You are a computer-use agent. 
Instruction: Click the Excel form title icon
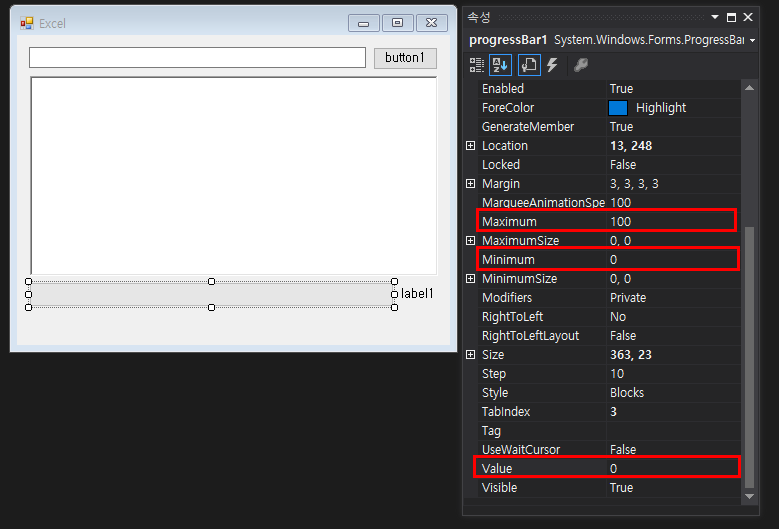(x=26, y=23)
